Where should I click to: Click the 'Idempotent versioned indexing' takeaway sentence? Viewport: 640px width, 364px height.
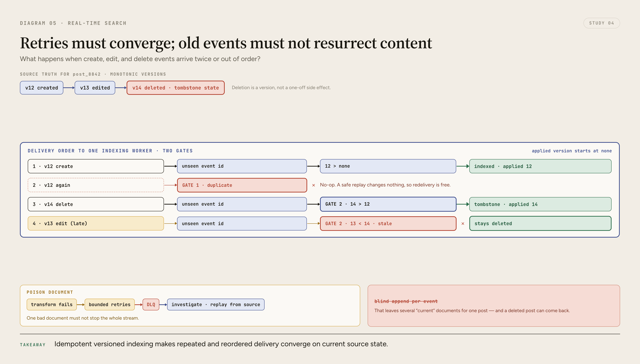[221, 344]
